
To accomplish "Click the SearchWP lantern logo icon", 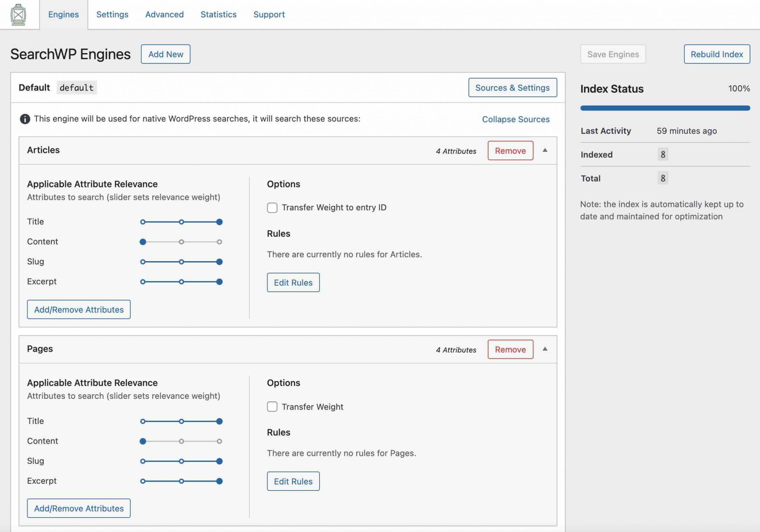I will [18, 15].
